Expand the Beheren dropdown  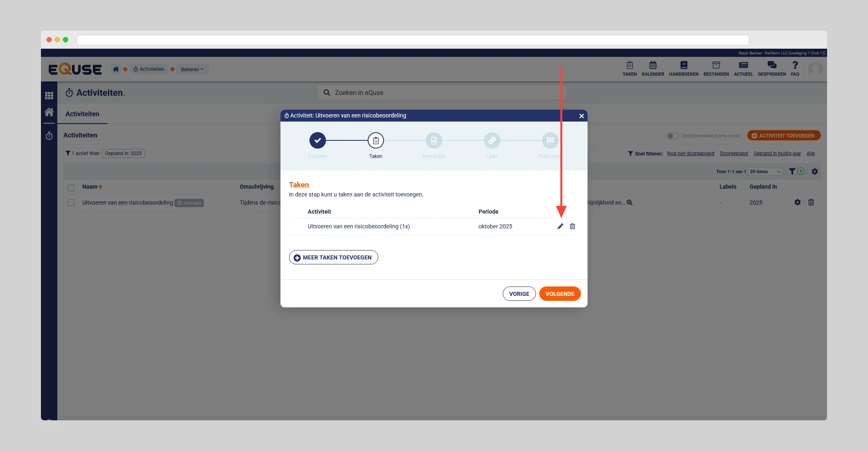pyautogui.click(x=192, y=69)
